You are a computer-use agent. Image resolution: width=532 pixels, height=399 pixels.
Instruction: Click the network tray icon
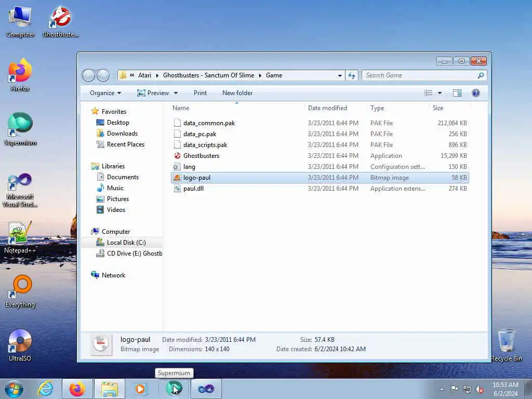(467, 390)
